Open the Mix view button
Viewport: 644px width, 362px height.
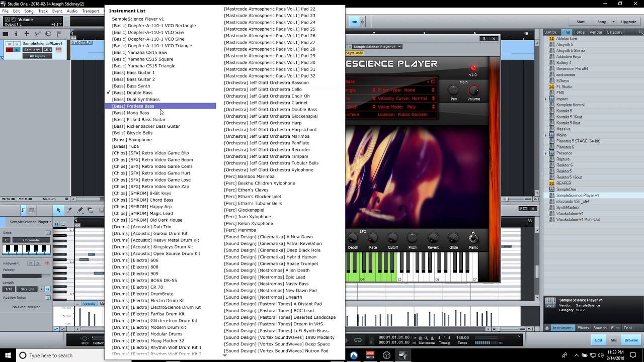pyautogui.click(x=614, y=340)
